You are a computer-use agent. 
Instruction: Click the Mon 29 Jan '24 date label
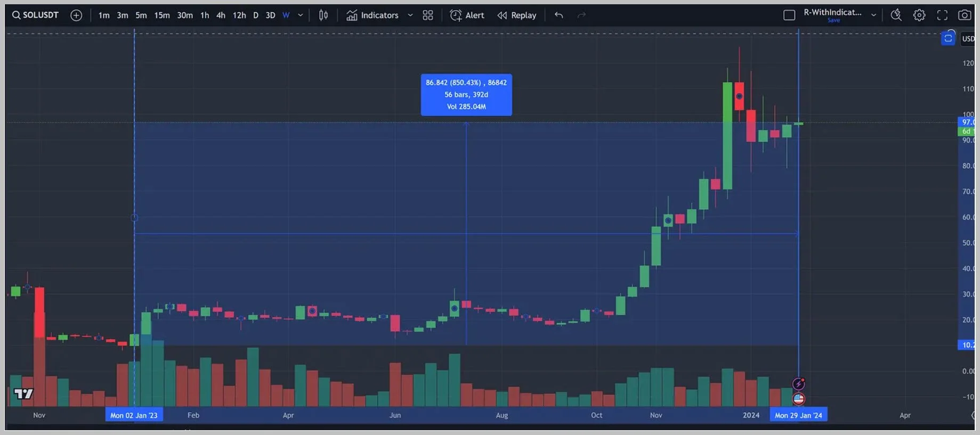click(798, 415)
